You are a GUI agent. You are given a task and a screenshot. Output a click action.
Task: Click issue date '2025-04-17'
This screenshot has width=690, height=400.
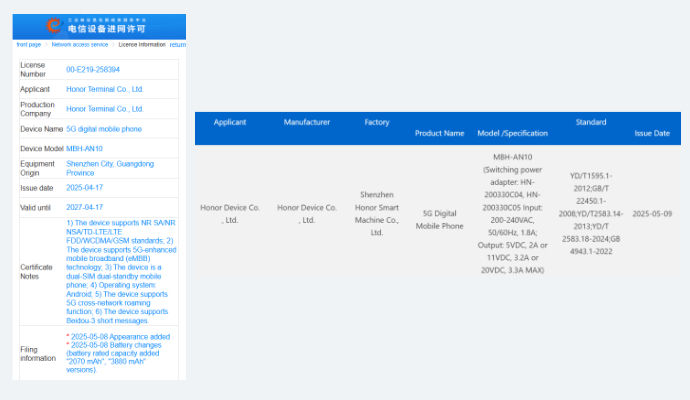(x=84, y=188)
